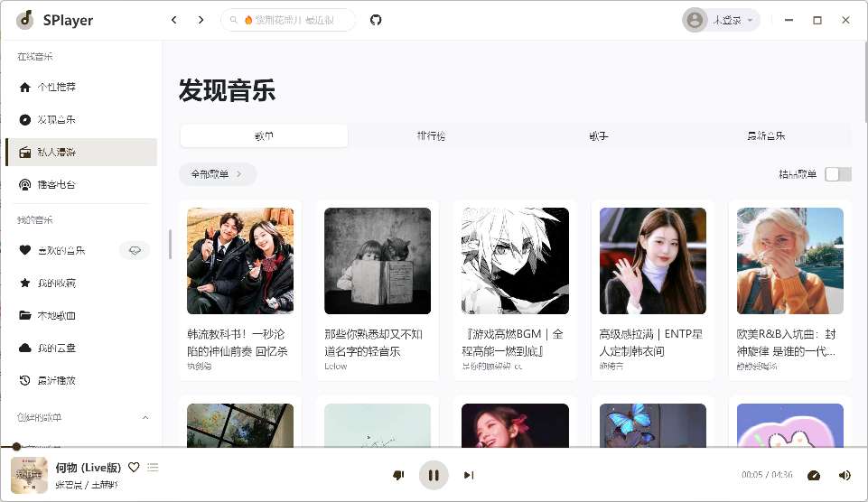Like the current song with the heart icon
868x502 pixels.
point(134,467)
